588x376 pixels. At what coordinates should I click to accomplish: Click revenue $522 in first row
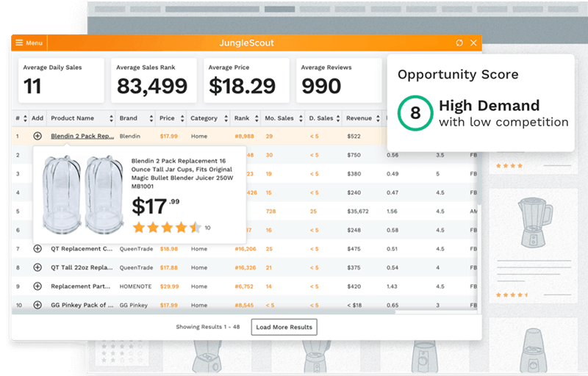354,137
